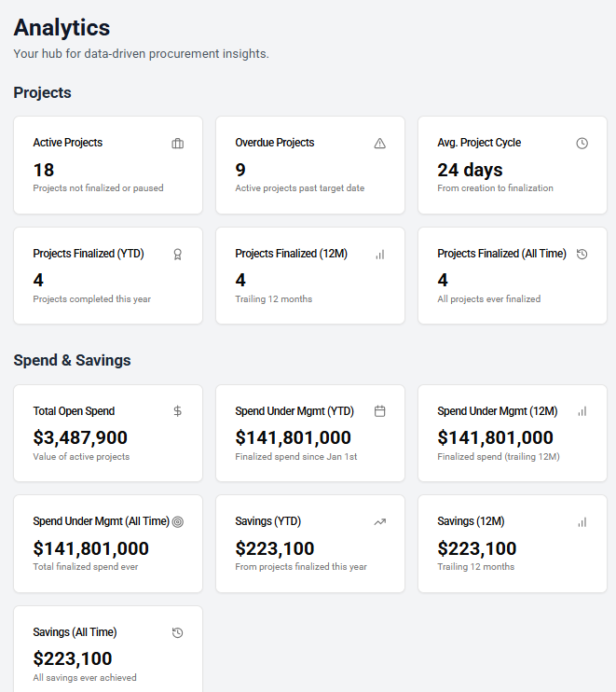The width and height of the screenshot is (616, 692).
Task: Click the Spend & Savings section heading
Action: coord(72,360)
